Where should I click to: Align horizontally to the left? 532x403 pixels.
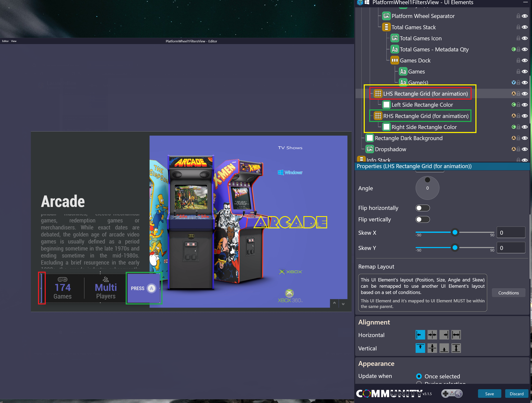[x=420, y=335]
